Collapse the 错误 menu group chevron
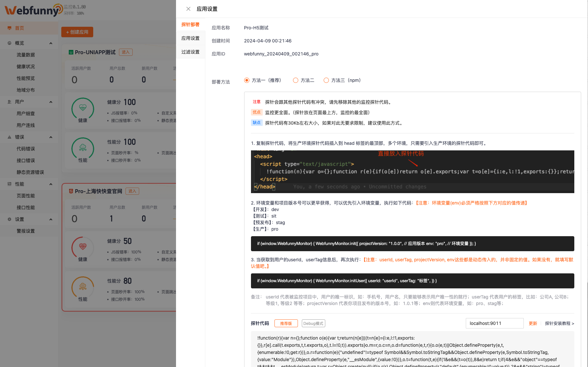588x367 pixels. [x=51, y=137]
